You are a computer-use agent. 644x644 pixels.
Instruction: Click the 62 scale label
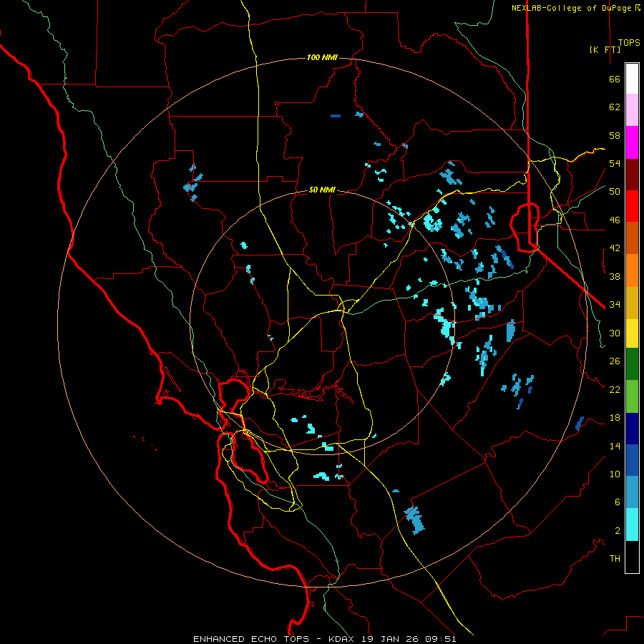point(615,107)
